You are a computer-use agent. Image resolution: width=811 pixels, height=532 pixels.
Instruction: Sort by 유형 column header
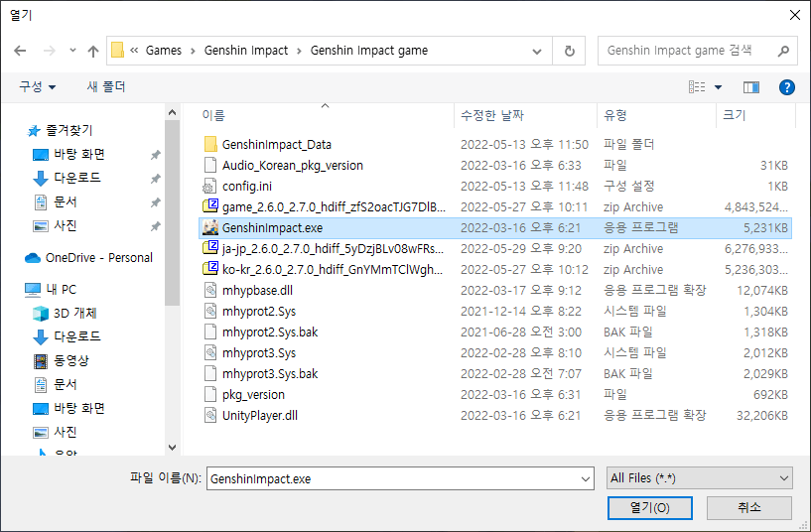[615, 115]
